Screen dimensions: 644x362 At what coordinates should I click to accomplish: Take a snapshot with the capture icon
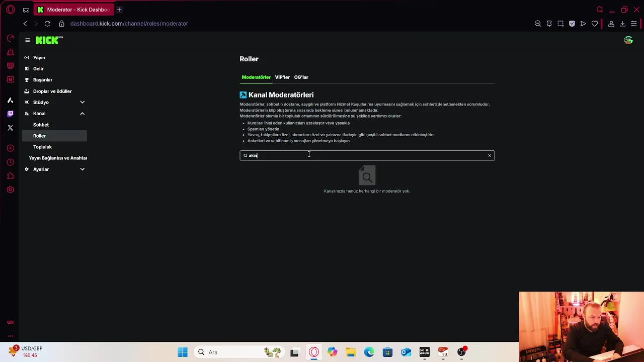tap(560, 24)
